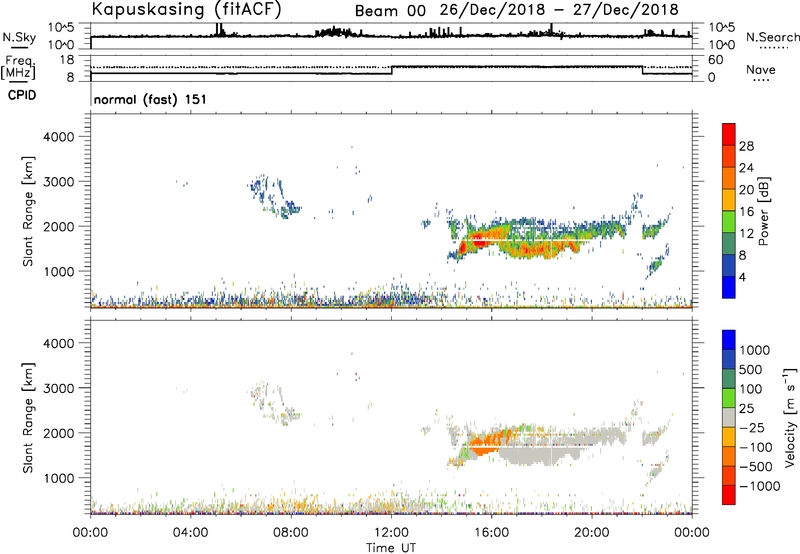Click the solid line sample under N.Sky

(19, 48)
